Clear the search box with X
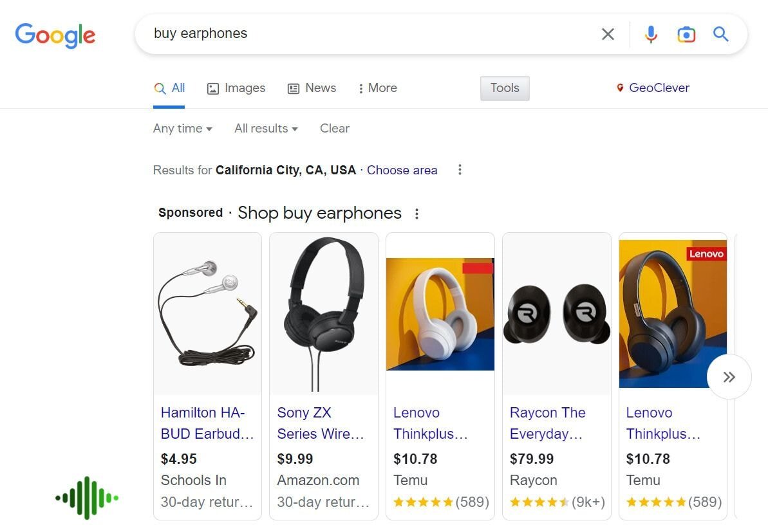This screenshot has width=768, height=532. click(x=608, y=34)
